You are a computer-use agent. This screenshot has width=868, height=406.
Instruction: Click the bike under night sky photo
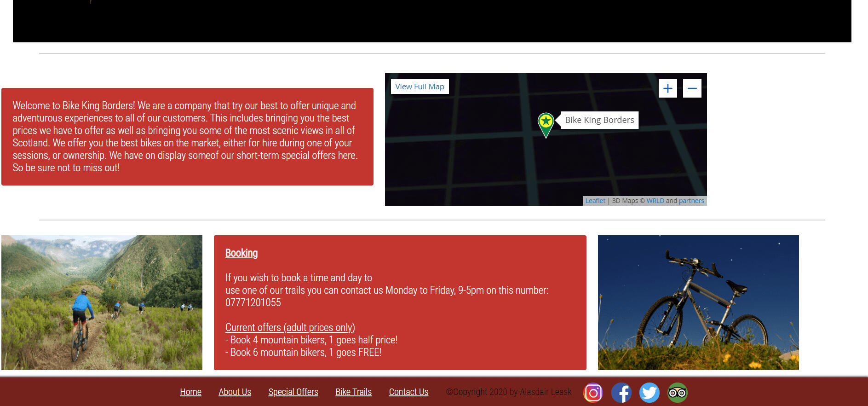click(x=698, y=302)
